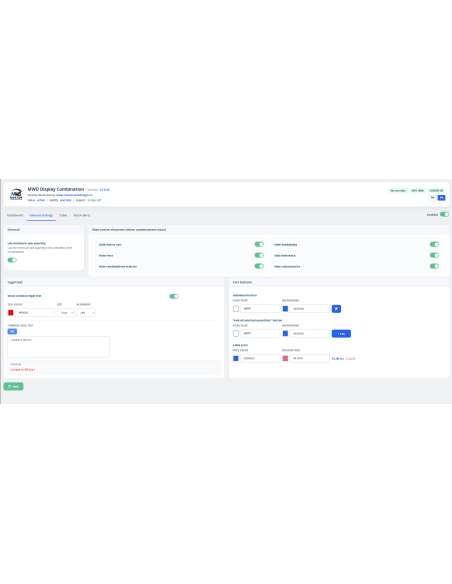
Task: Click the 'MWD Display Combination' title
Action: 56,189
